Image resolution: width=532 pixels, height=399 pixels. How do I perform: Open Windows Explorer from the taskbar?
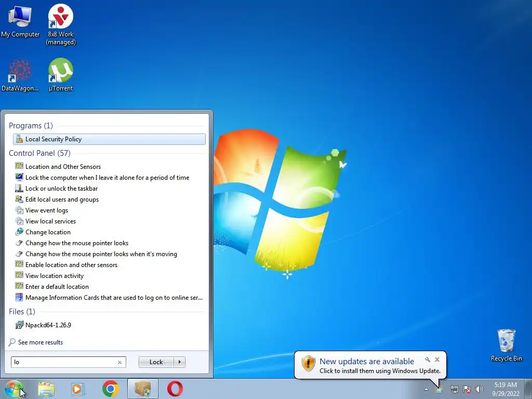click(46, 389)
